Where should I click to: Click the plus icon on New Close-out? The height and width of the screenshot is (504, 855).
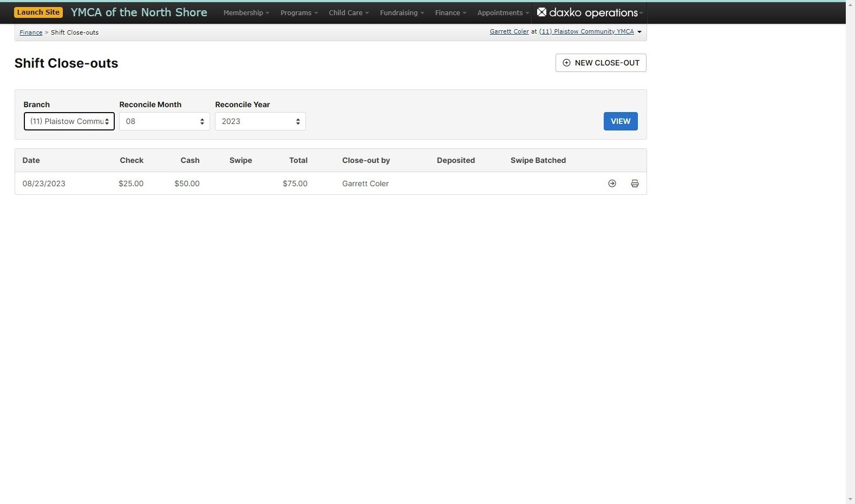tap(566, 63)
